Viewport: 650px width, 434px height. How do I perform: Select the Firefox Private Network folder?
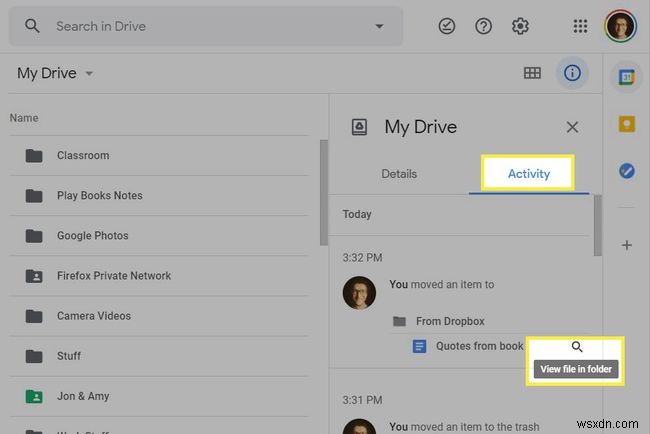click(x=113, y=275)
